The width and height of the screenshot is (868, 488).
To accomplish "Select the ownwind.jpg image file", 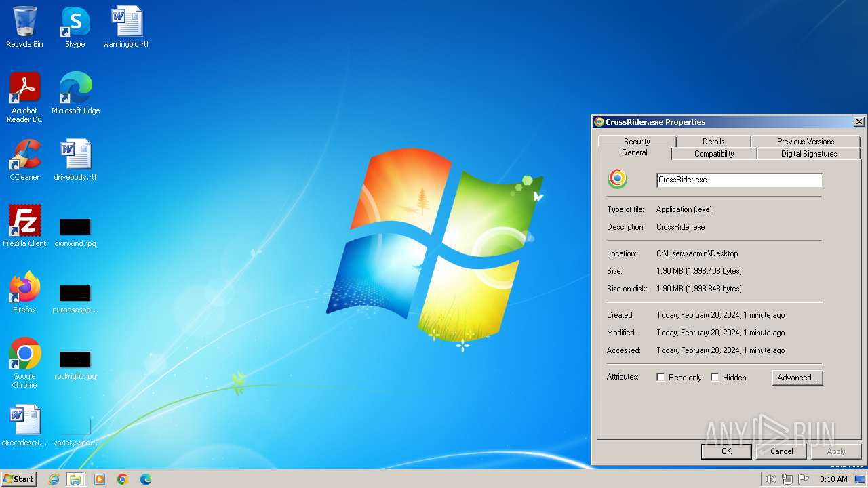I will tap(75, 232).
